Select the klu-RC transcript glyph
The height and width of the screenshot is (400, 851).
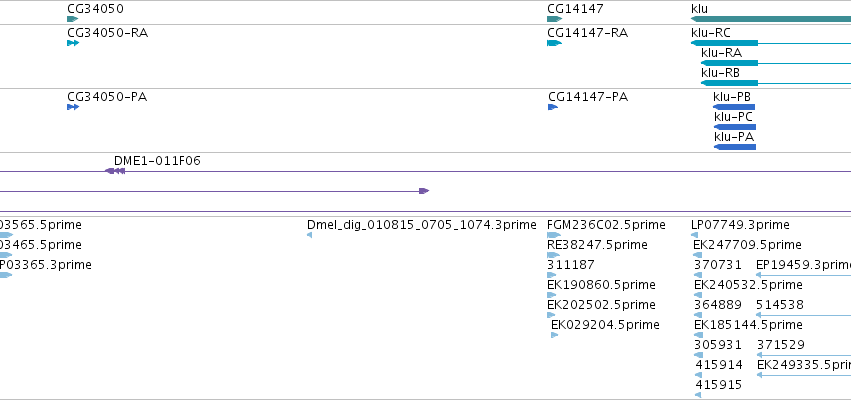(x=725, y=43)
